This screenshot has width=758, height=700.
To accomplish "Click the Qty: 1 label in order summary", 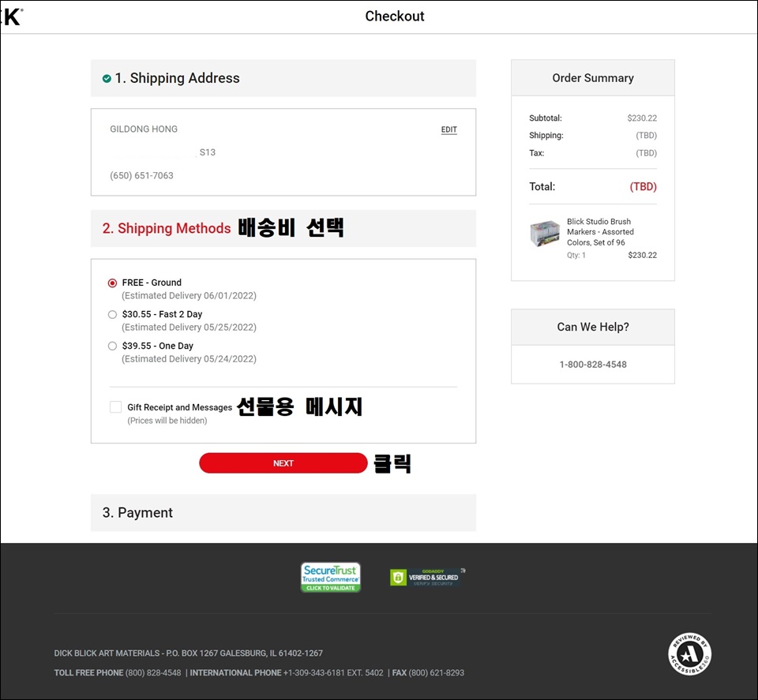I will tap(576, 255).
